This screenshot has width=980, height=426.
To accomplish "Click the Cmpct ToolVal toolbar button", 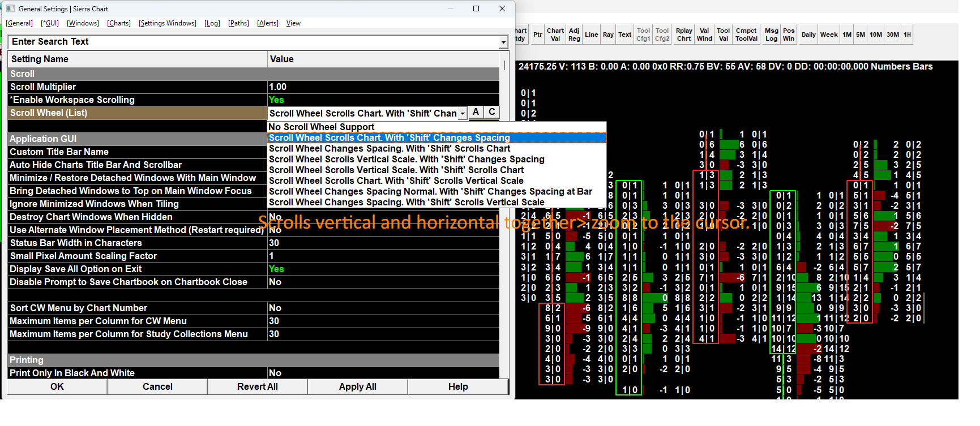I will (x=746, y=35).
